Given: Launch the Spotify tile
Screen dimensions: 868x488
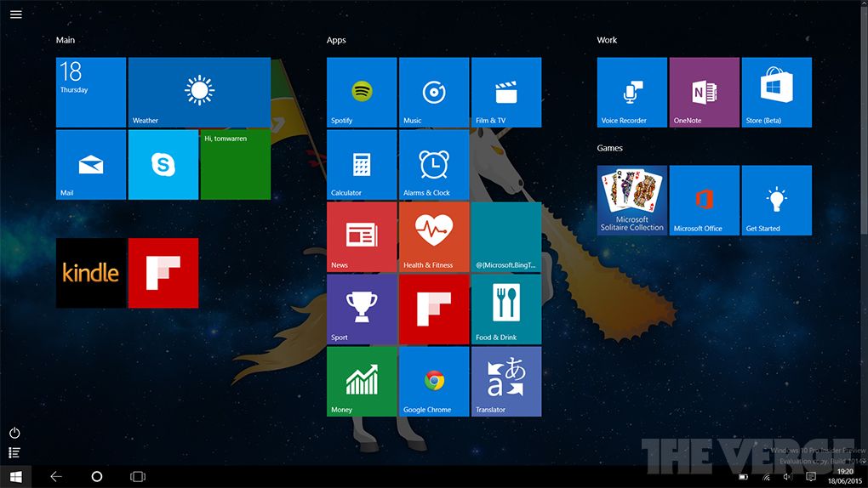Looking at the screenshot, I should pos(362,93).
